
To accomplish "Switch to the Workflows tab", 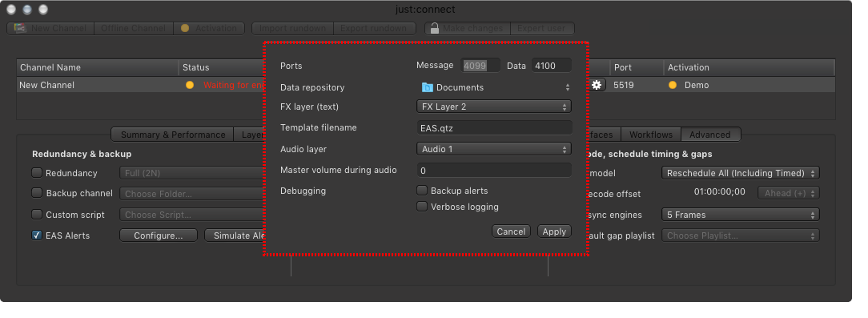I will tap(651, 135).
